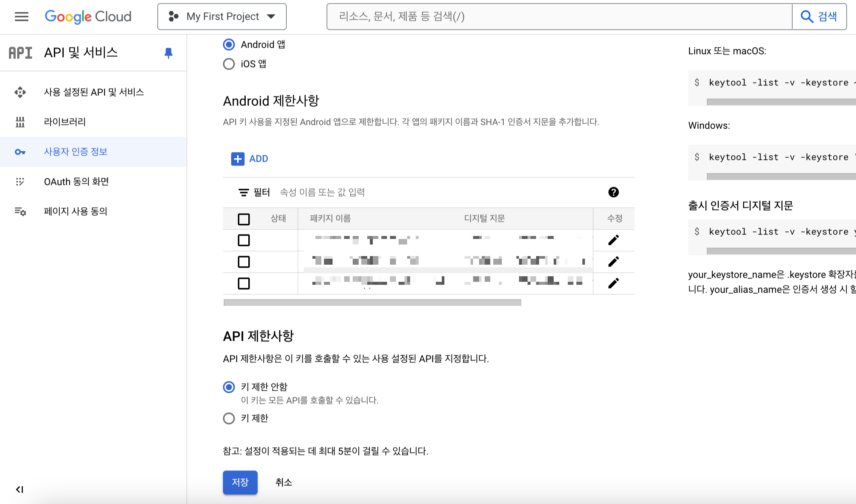Collapse the left sidebar with arrow icon
Viewport: 856px width, 504px height.
[x=20, y=489]
